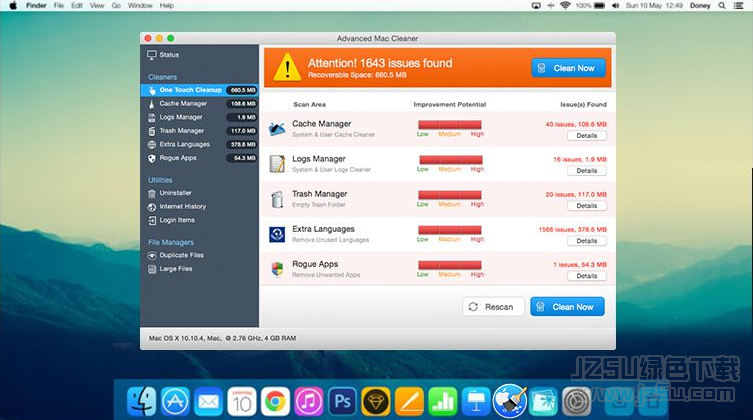Open Rogue Apps in the sidebar

199,158
